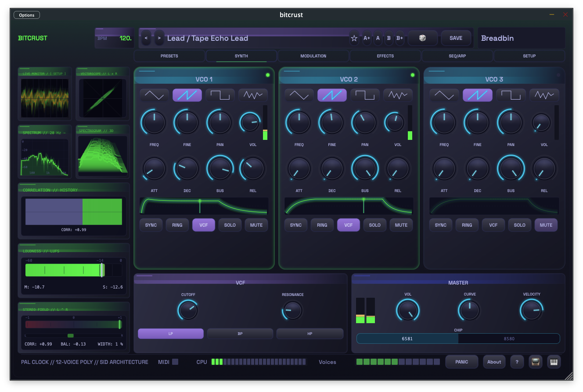Unmute VCO 3
Viewport: 583px width, 392px height.
click(x=546, y=225)
